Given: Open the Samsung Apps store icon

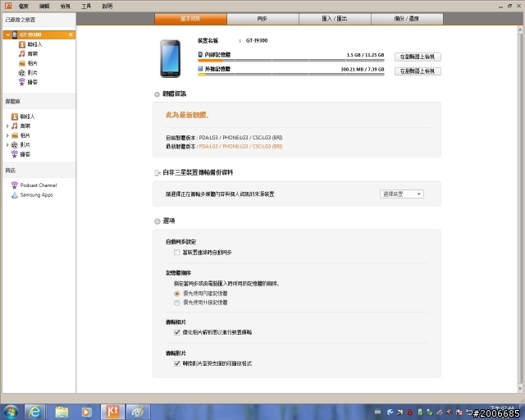Looking at the screenshot, I should [15, 195].
